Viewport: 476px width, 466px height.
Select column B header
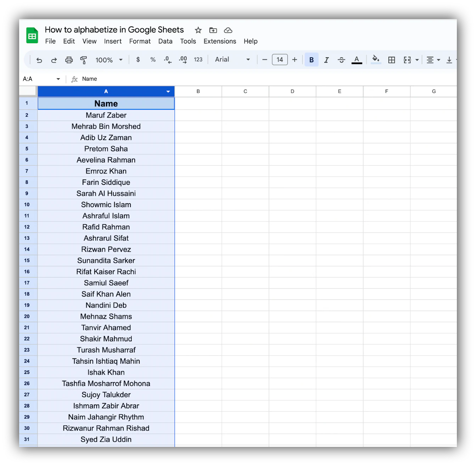pos(198,91)
